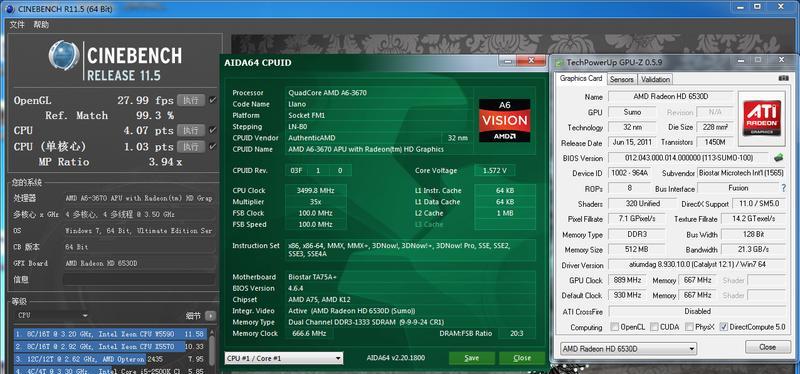This screenshot has height=374, width=800.
Task: Click the Core Voltage 1.572 V value
Action: [x=494, y=170]
